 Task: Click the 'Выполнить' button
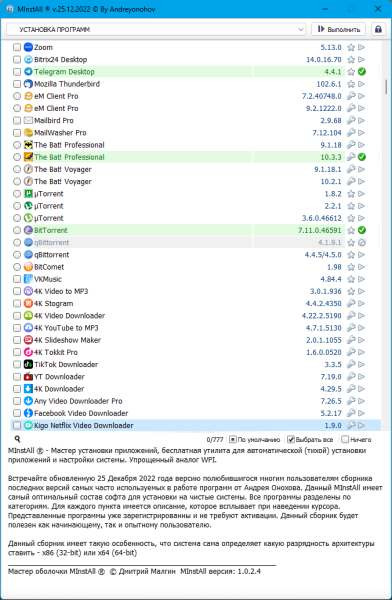pos(338,29)
